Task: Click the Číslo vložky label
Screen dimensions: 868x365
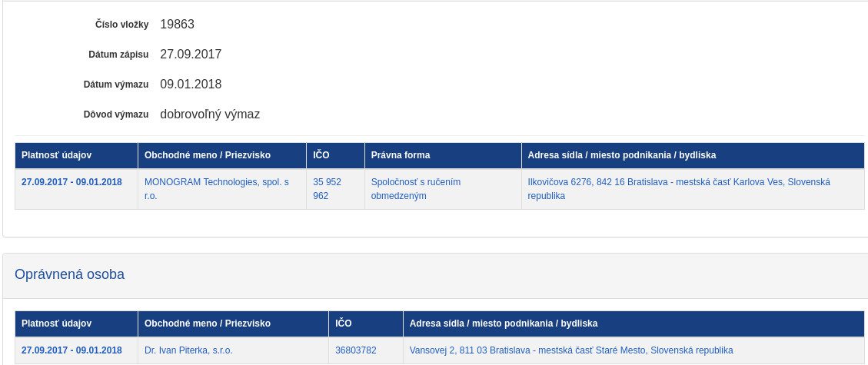Action: 116,25
